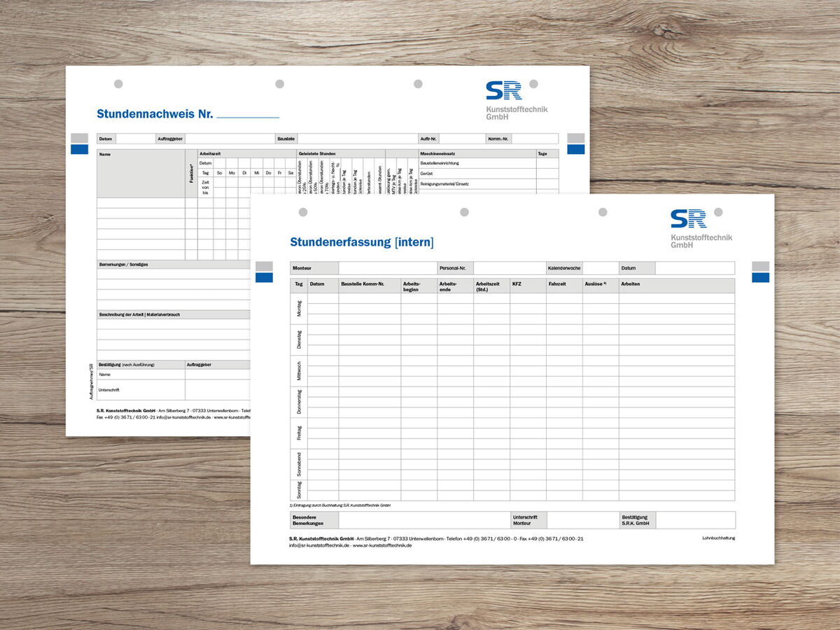
Task: Click the Stundennachweis Nr. number line
Action: [247, 115]
